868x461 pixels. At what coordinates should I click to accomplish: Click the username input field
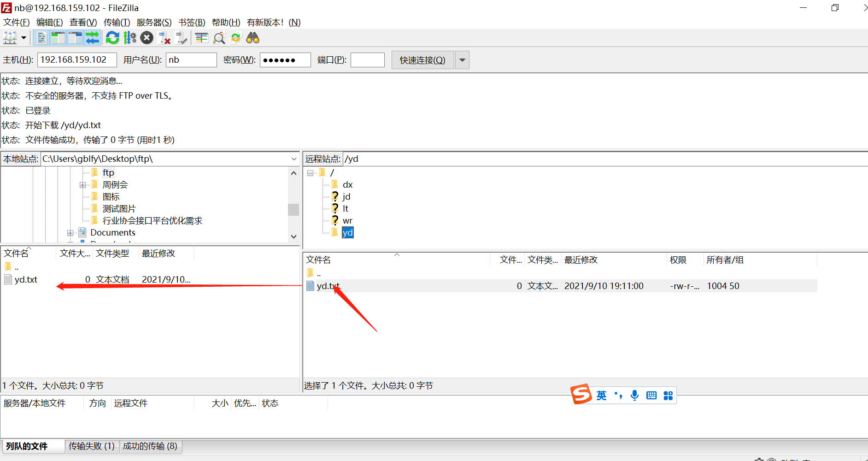pos(191,60)
